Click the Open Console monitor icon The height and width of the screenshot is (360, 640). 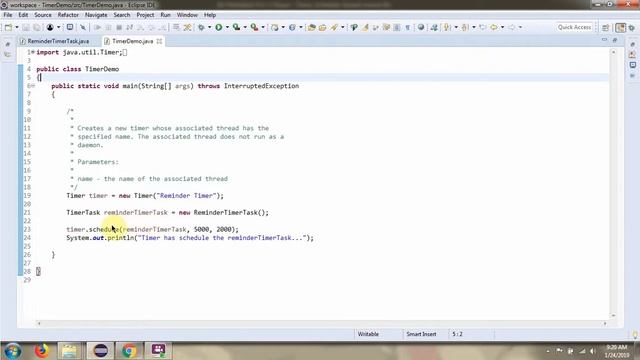coord(70,27)
